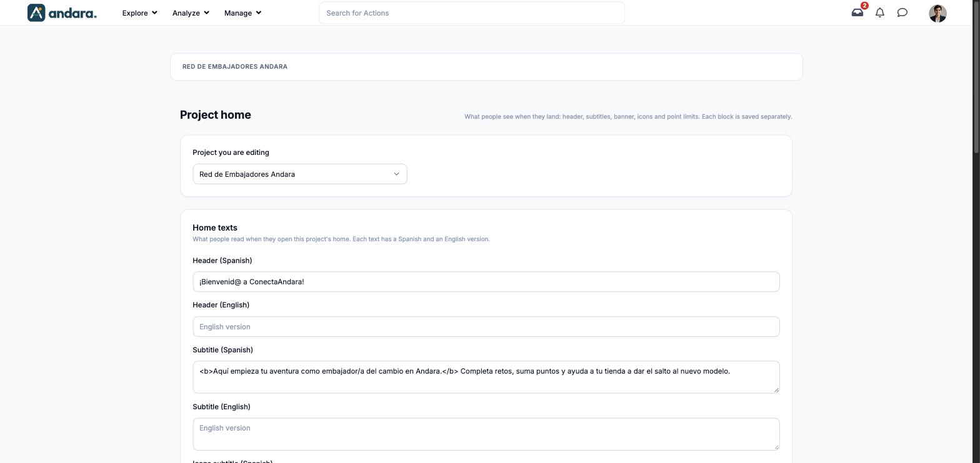Click the Header (English) input field

tap(486, 327)
